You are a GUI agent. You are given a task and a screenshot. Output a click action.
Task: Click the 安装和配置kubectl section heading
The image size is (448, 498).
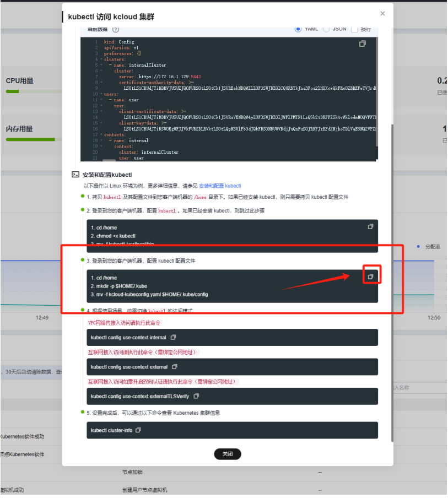(107, 175)
